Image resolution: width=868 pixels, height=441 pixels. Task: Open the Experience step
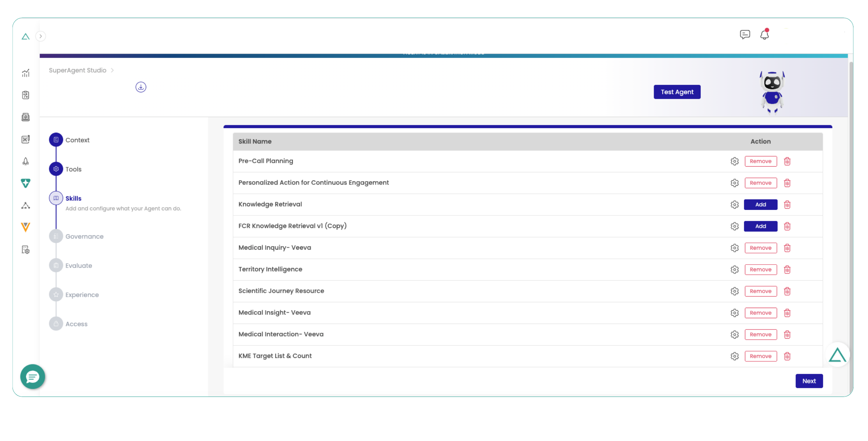[x=74, y=294]
